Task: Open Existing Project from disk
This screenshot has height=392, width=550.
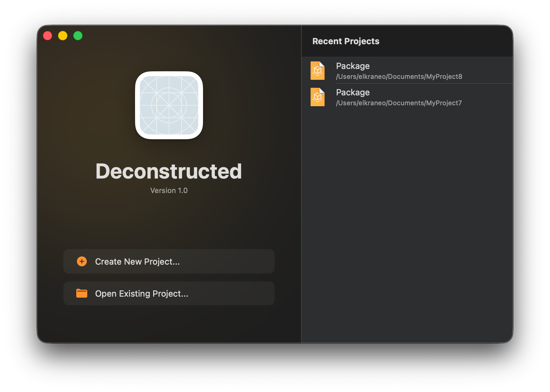Action: point(169,293)
